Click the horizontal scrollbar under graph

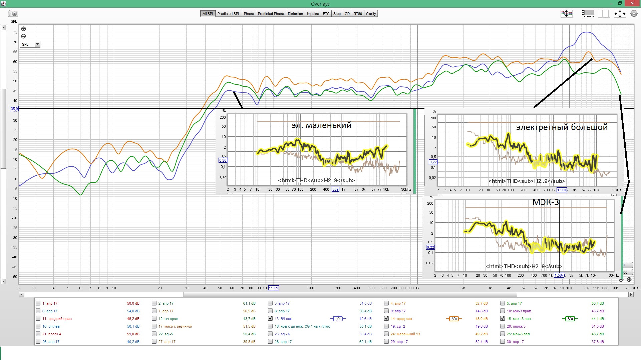[x=350, y=295]
